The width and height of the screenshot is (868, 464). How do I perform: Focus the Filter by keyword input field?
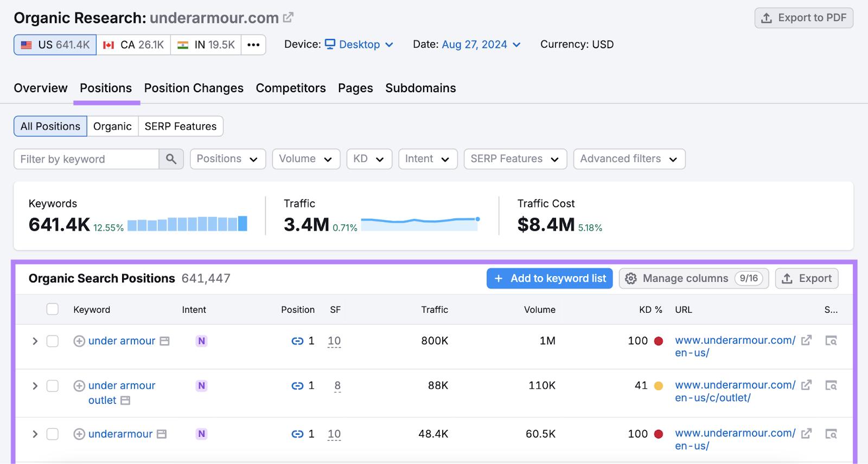[87, 159]
